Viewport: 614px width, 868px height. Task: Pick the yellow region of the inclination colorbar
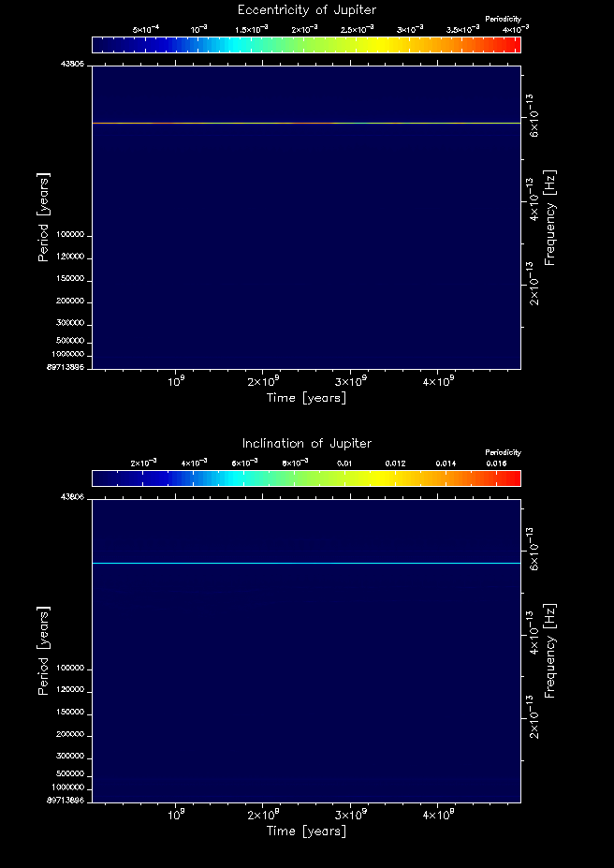click(365, 478)
